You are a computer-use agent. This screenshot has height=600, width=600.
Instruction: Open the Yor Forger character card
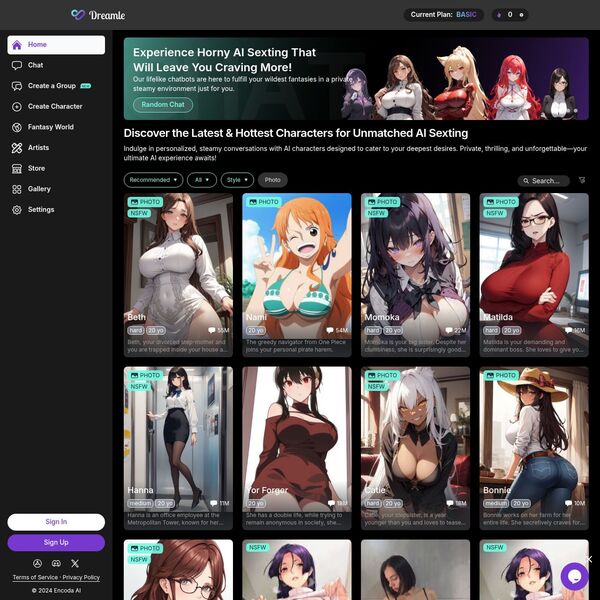click(x=297, y=448)
